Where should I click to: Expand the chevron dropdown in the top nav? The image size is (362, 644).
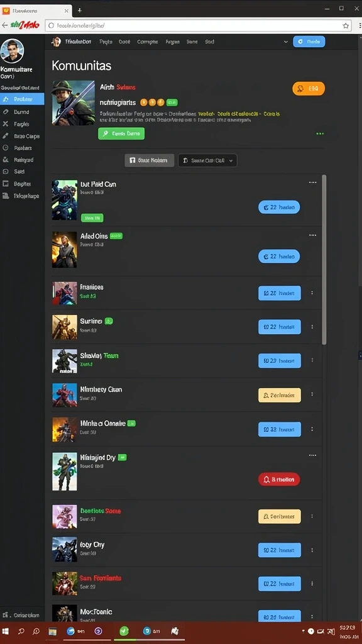[286, 42]
